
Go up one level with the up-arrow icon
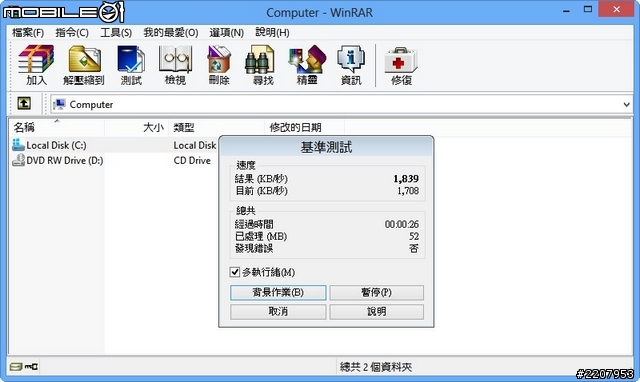(x=24, y=104)
